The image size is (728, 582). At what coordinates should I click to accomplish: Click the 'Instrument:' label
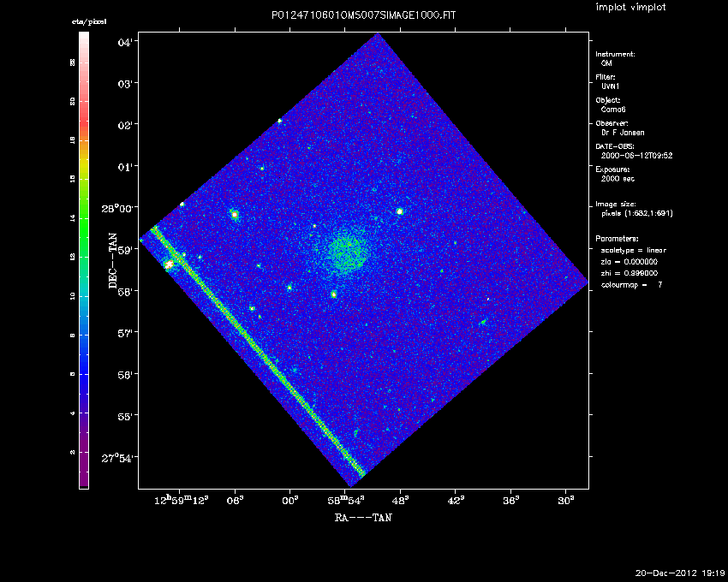(615, 54)
